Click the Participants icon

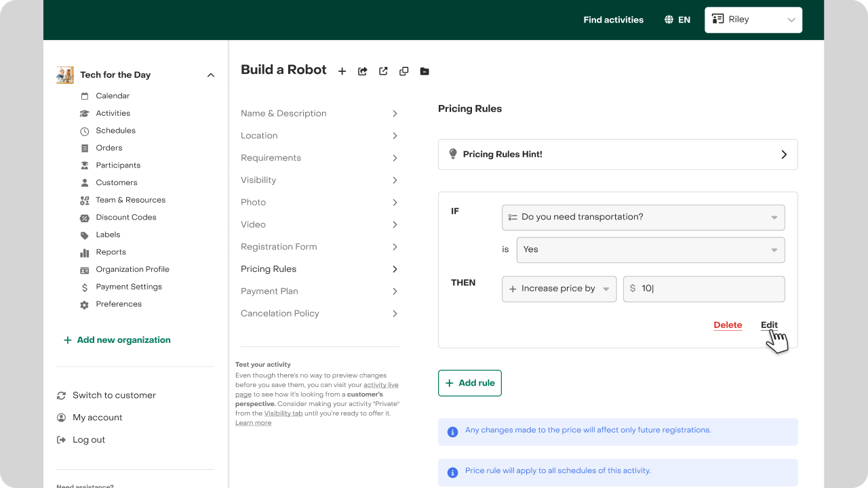click(85, 165)
